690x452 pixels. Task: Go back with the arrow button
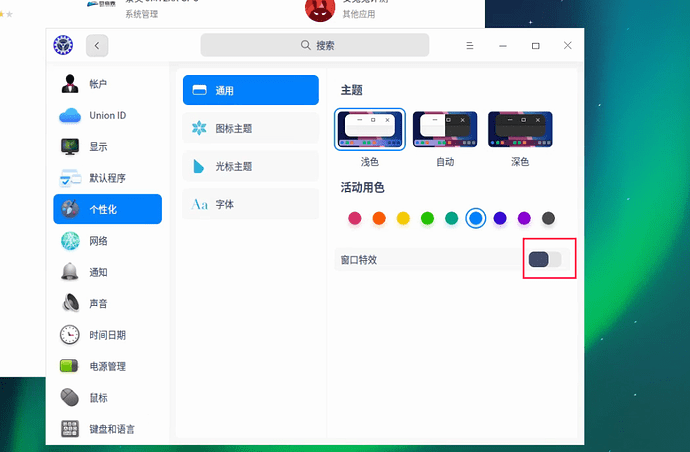click(97, 45)
